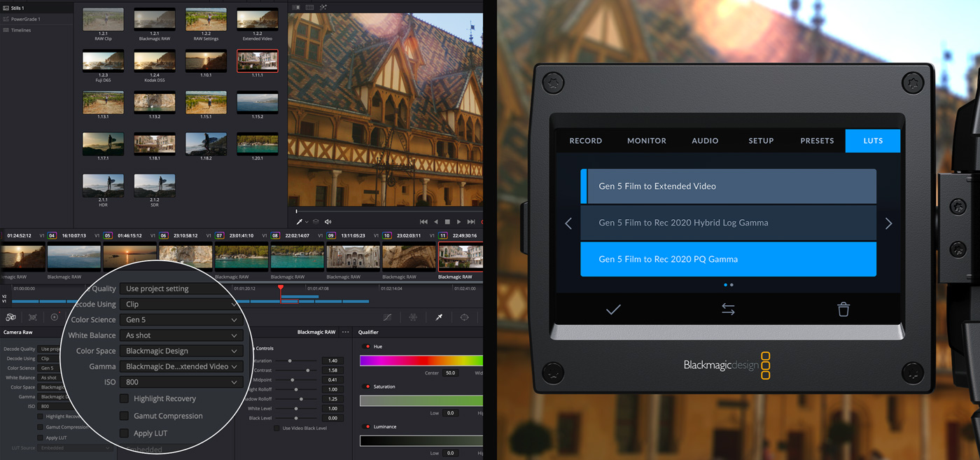Select Gen 5 Film to Extended Video LUT

[728, 186]
